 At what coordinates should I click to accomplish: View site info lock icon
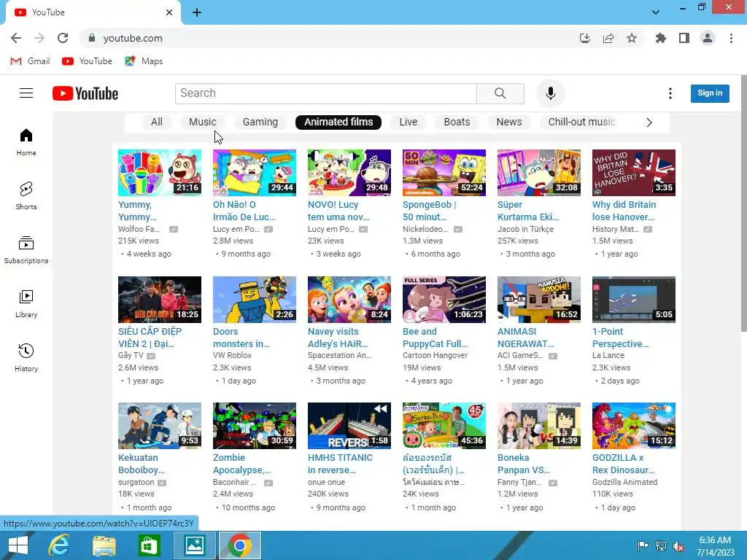point(92,38)
